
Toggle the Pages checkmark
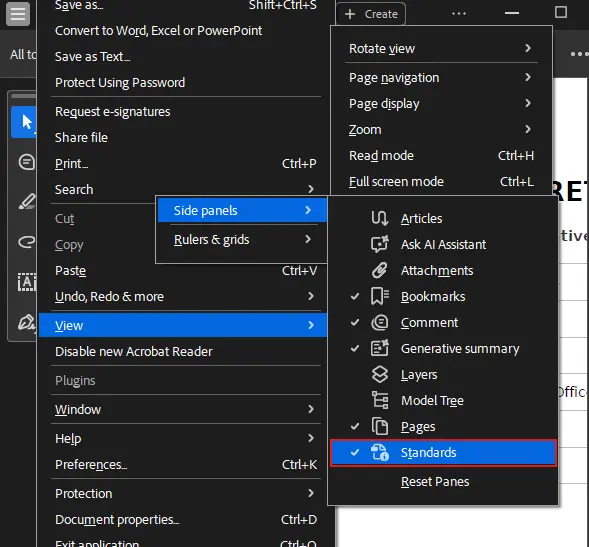pyautogui.click(x=355, y=426)
